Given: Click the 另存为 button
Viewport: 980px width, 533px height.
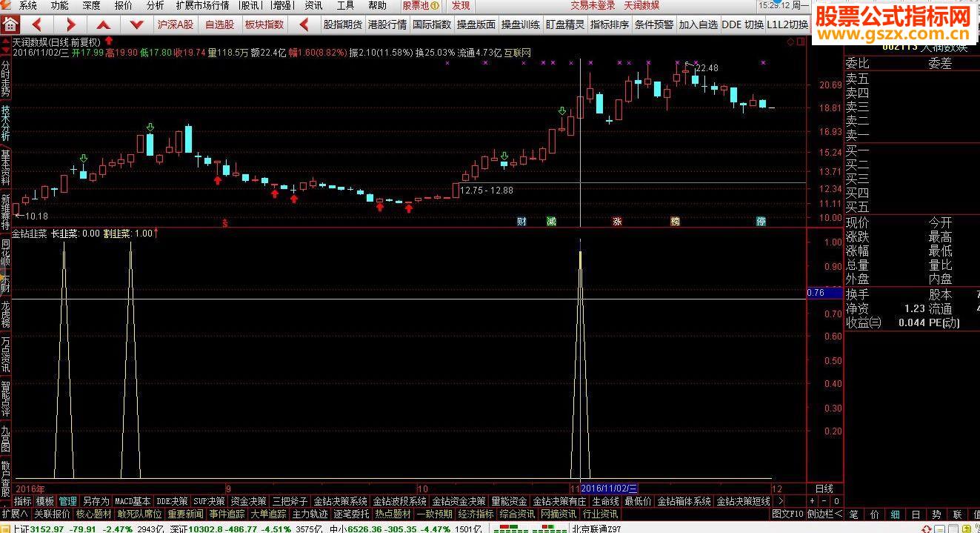Looking at the screenshot, I should pyautogui.click(x=96, y=501).
